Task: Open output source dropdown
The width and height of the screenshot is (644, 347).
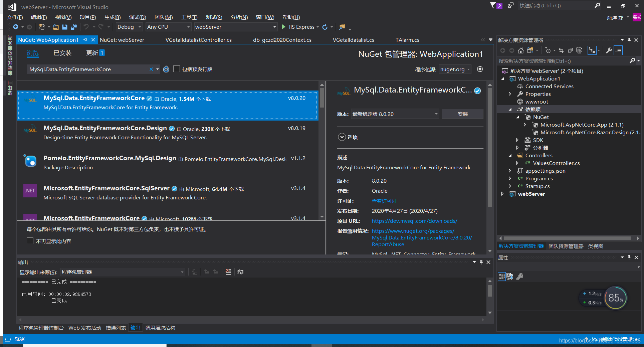Action: [123, 272]
